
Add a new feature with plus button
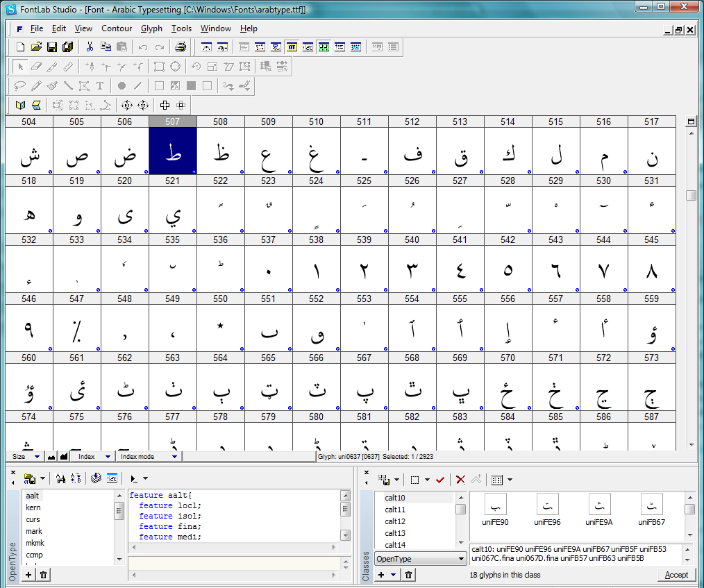[x=28, y=575]
